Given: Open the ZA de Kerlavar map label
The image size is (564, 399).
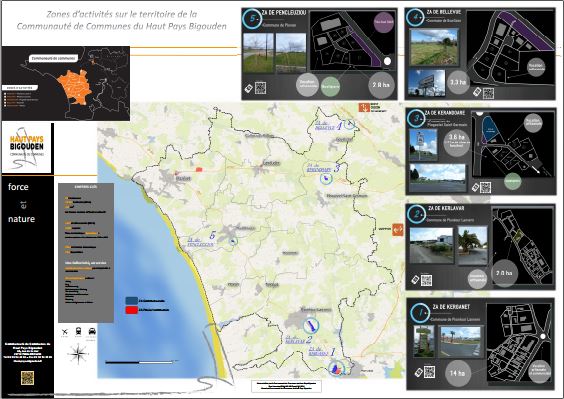Looking at the screenshot, I should (295, 340).
